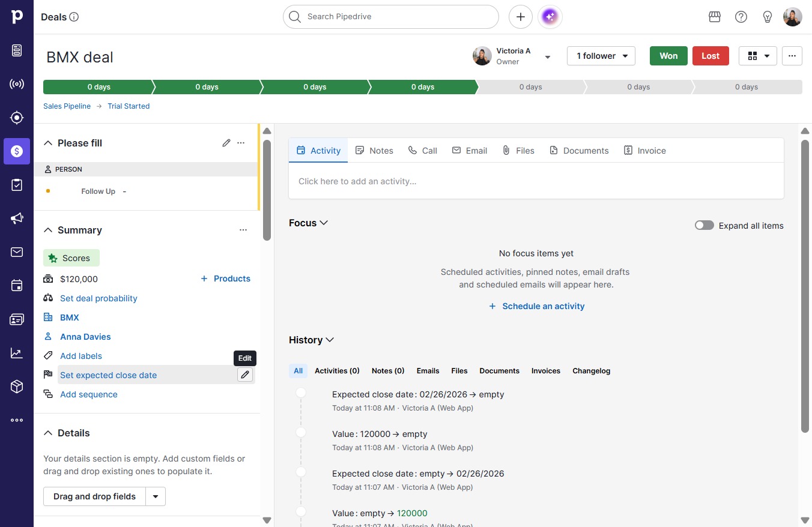Image resolution: width=812 pixels, height=527 pixels.
Task: Open Summary section more options
Action: [243, 230]
